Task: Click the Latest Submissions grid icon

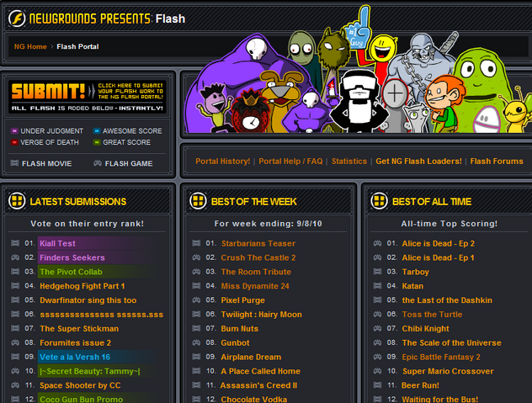Action: pos(17,201)
